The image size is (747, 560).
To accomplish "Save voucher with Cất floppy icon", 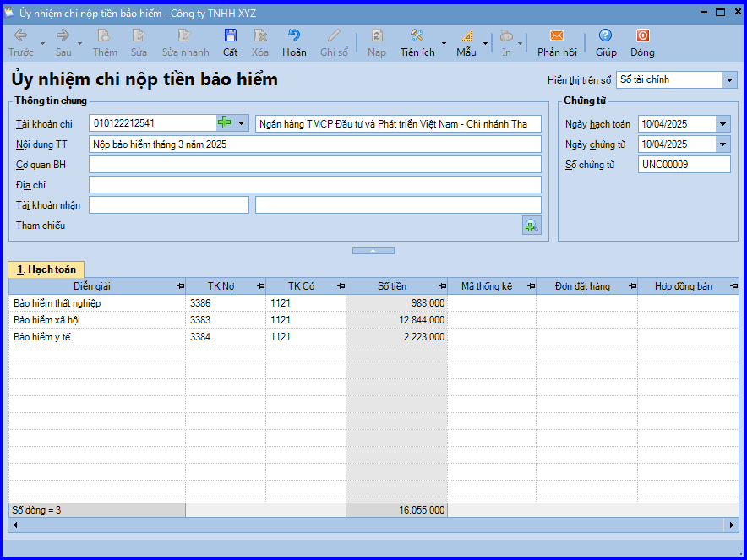I will 230,35.
